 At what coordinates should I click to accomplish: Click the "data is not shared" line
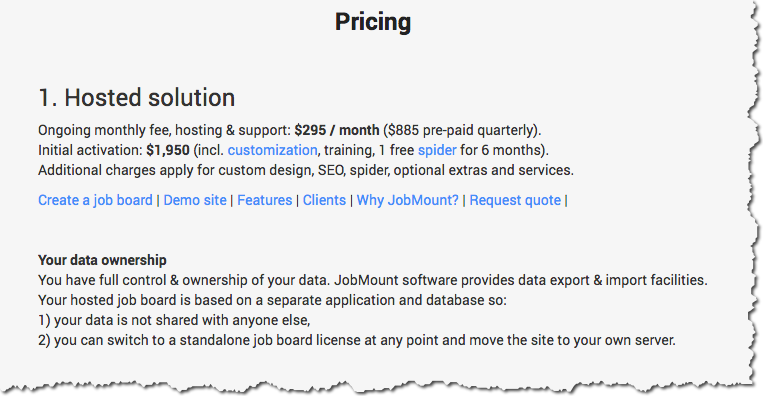pos(174,320)
